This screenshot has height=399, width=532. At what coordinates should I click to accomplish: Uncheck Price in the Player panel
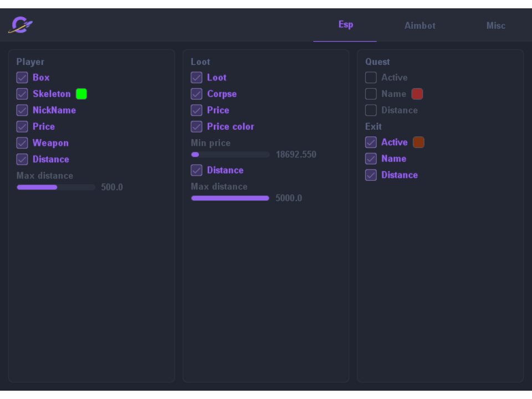22,126
